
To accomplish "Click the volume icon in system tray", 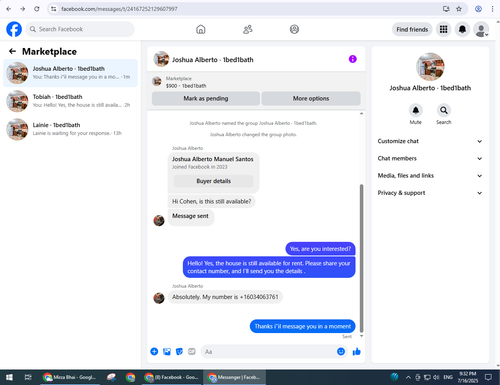I will (x=436, y=377).
